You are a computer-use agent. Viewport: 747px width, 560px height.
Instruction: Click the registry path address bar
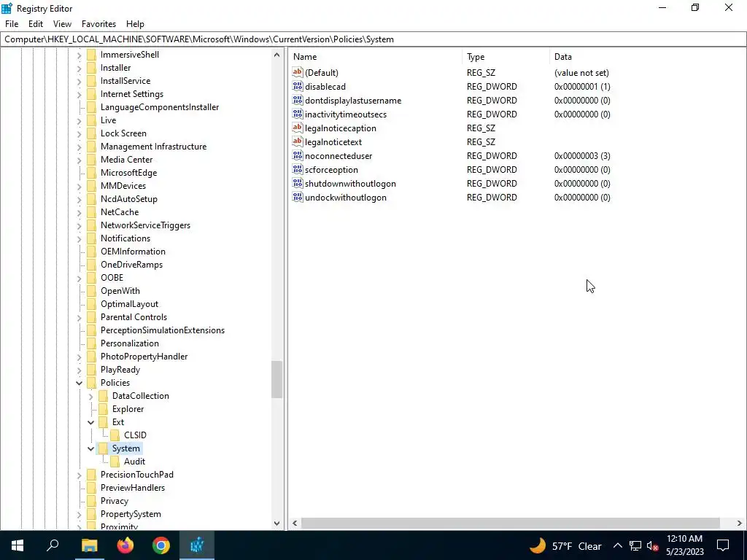coord(373,39)
